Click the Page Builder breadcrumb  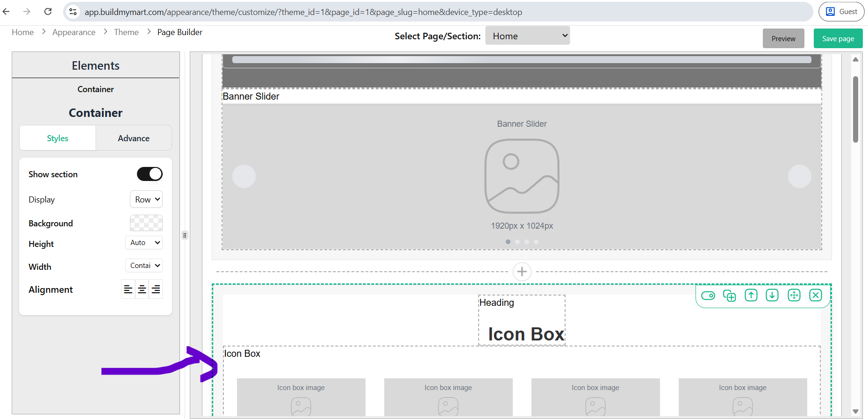click(x=180, y=32)
